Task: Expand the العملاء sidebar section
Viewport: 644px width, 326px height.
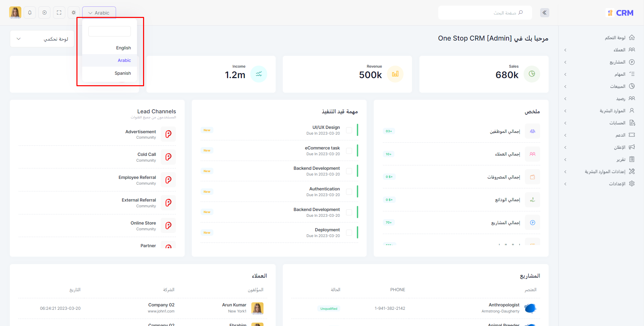Action: pyautogui.click(x=565, y=50)
